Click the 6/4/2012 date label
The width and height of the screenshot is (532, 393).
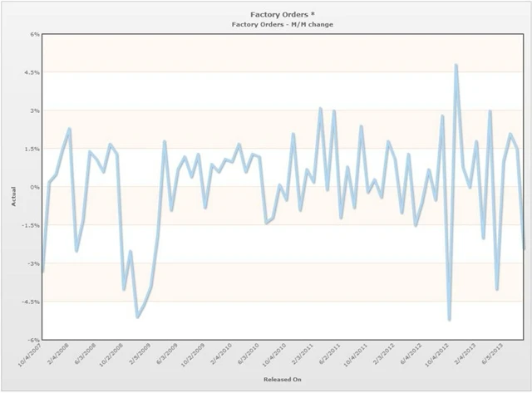pos(411,353)
